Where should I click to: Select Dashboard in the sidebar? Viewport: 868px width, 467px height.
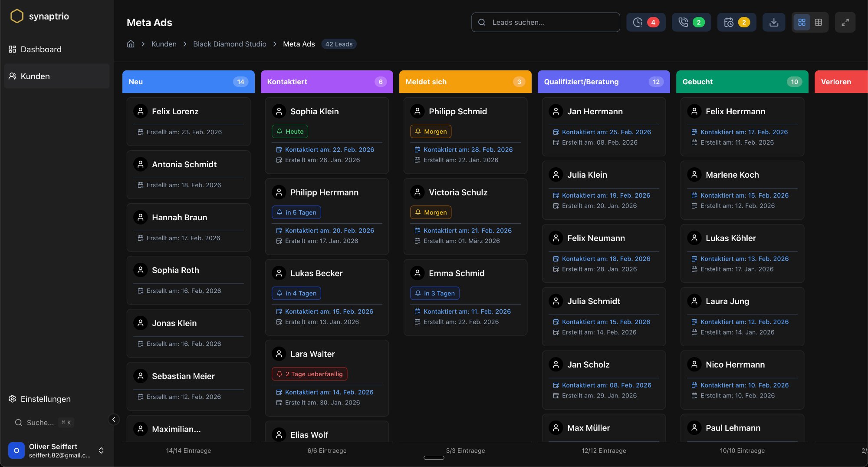point(41,49)
